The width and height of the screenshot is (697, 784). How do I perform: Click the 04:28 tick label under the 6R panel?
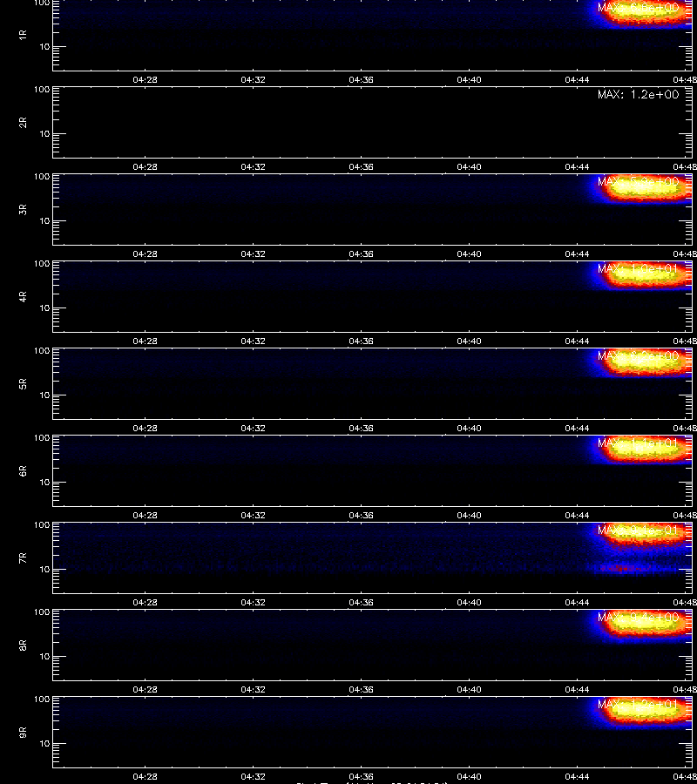[145, 516]
